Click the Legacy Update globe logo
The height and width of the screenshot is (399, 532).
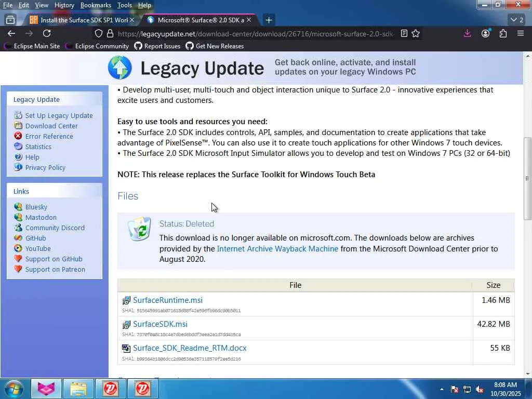click(120, 68)
